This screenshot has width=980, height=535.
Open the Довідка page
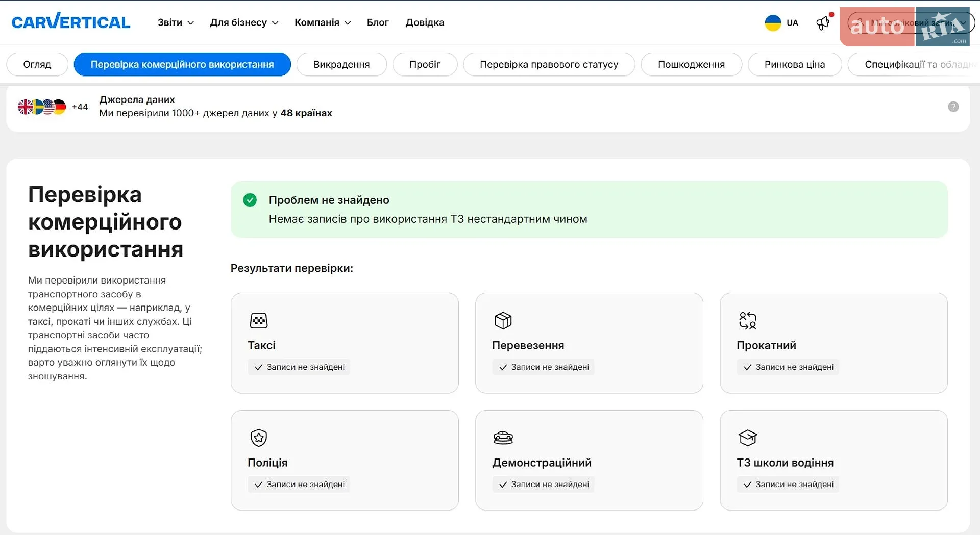tap(425, 22)
